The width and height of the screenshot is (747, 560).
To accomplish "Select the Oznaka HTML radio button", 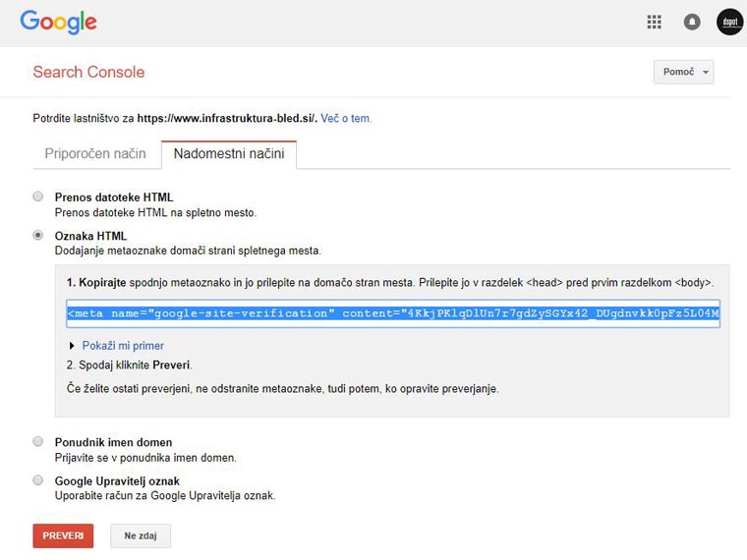I will (x=37, y=235).
